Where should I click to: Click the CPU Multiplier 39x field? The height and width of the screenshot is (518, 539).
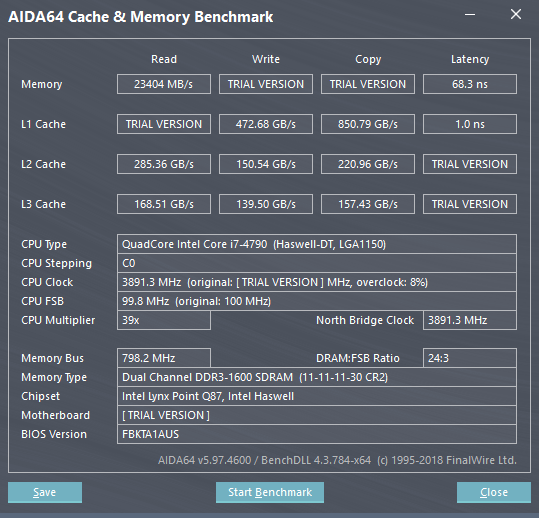[x=164, y=320]
